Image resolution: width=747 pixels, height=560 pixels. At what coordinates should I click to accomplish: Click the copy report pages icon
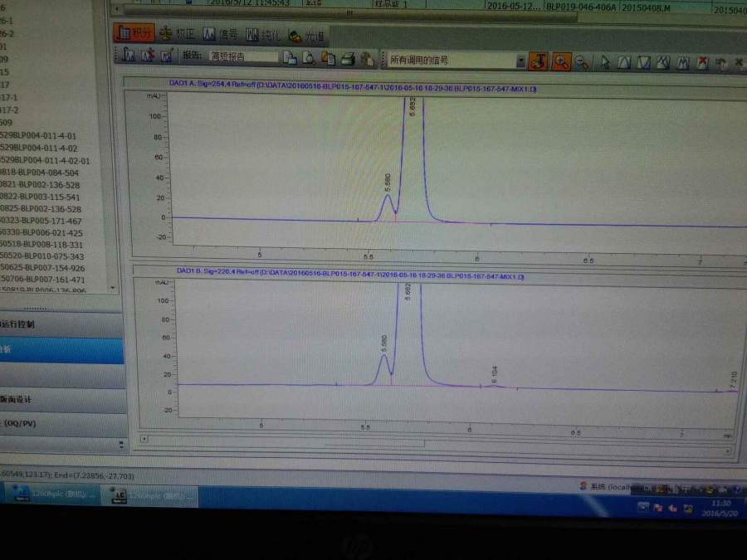click(328, 59)
